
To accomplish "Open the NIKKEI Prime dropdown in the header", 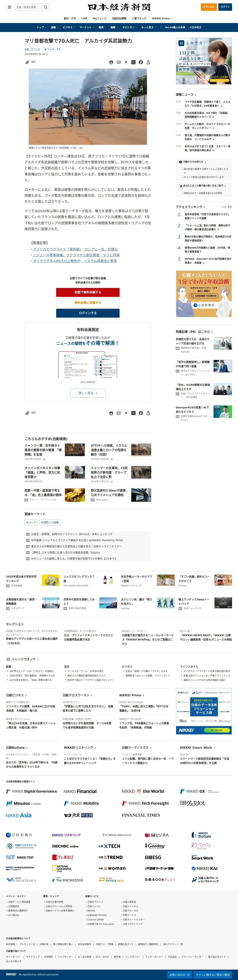I will (162, 18).
